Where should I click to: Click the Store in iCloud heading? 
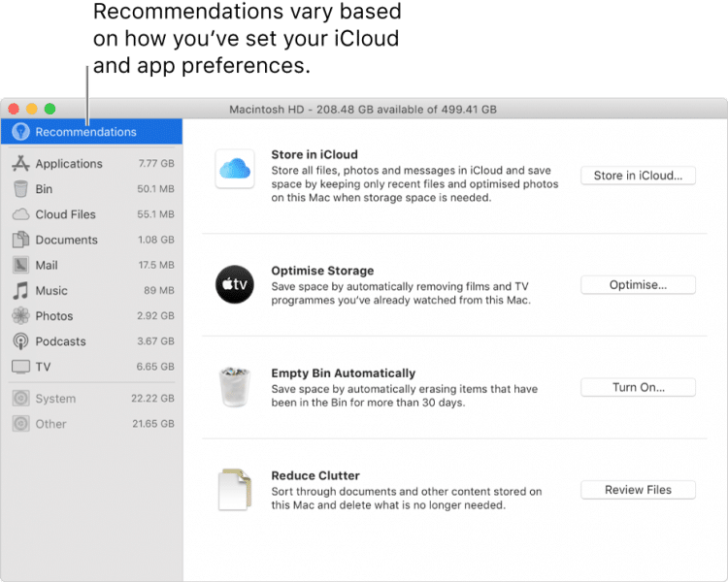point(314,154)
